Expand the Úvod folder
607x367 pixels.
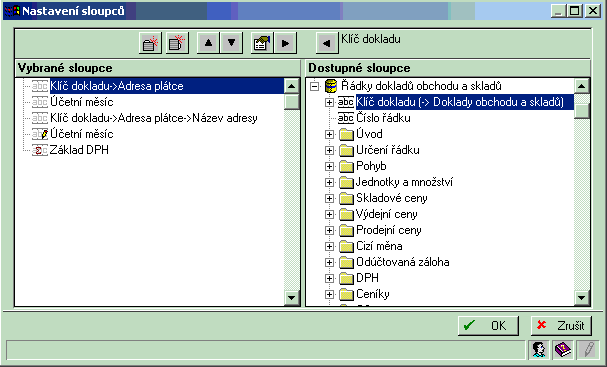click(329, 134)
